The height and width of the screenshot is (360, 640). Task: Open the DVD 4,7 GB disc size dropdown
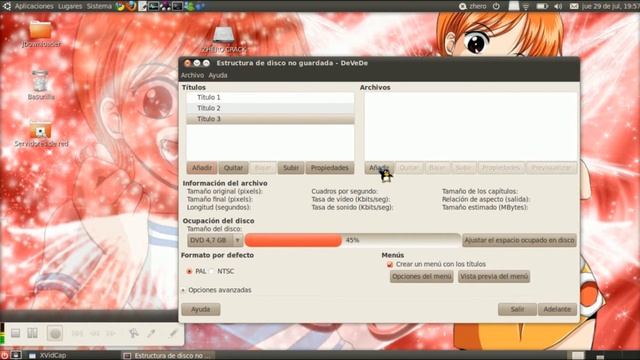(x=215, y=240)
